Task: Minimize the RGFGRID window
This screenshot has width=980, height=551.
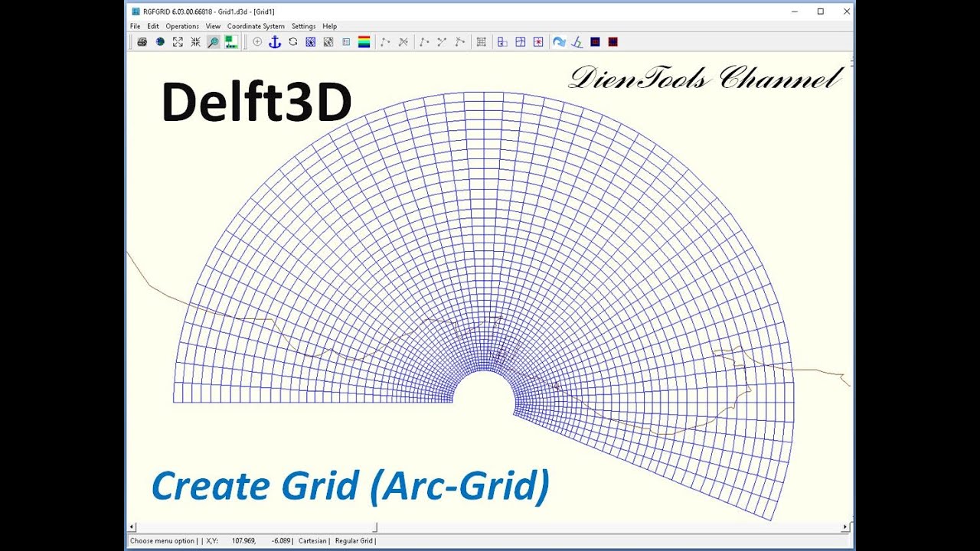Action: click(x=794, y=11)
